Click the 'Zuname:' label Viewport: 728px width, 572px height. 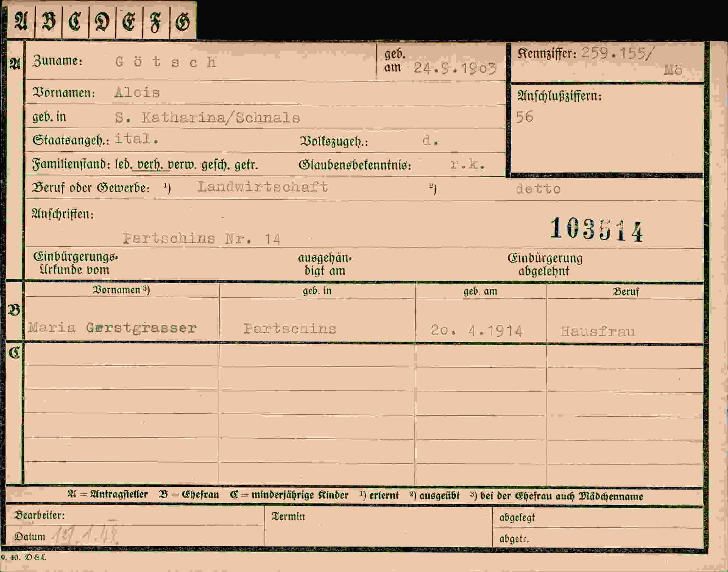[x=57, y=61]
